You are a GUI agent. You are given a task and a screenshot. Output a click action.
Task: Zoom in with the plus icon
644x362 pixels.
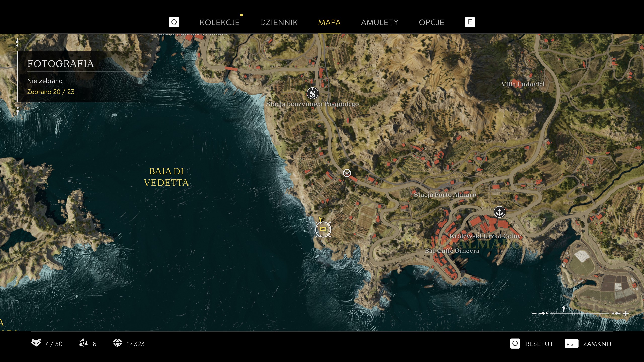tap(626, 313)
